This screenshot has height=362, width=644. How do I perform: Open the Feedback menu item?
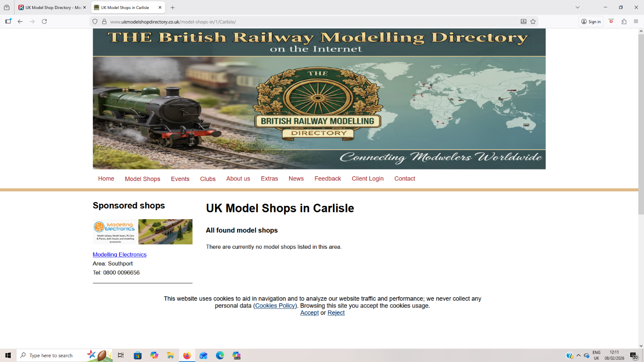click(x=328, y=178)
